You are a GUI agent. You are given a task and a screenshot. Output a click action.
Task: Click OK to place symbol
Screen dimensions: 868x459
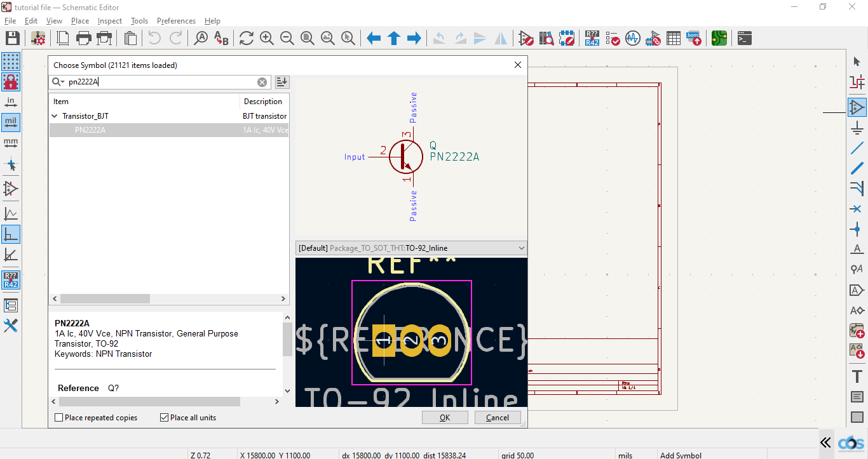445,417
